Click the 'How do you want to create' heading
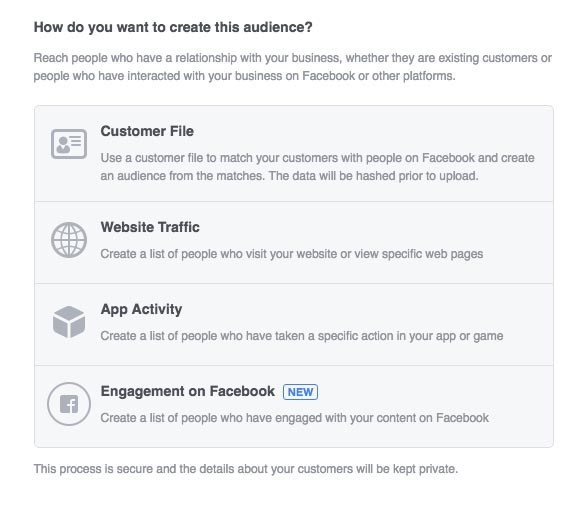Screen dimensions: 588x517 (173, 27)
